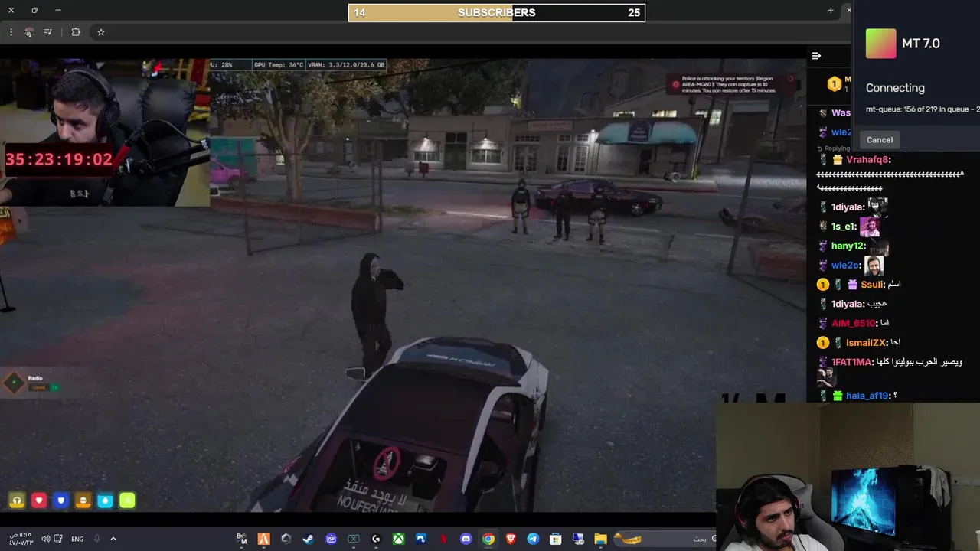
Task: Click the bearded face emote after wle2o
Action: pyautogui.click(x=874, y=266)
